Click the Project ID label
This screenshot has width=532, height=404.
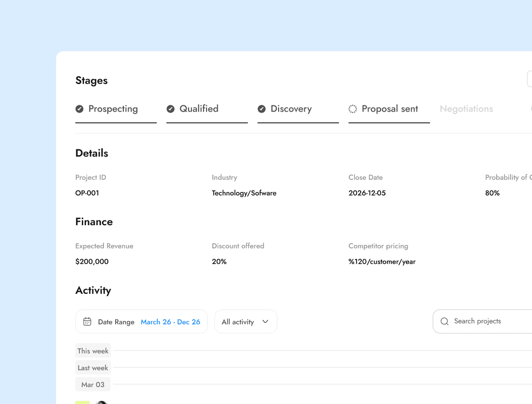pyautogui.click(x=90, y=177)
